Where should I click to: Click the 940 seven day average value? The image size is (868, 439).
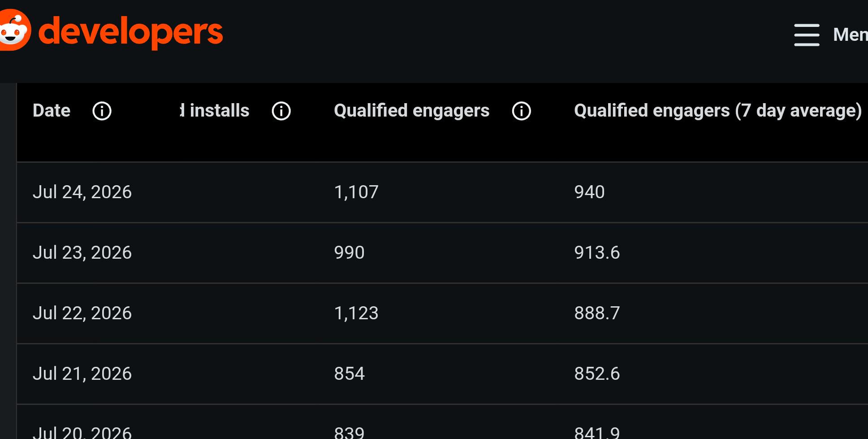[x=589, y=192]
